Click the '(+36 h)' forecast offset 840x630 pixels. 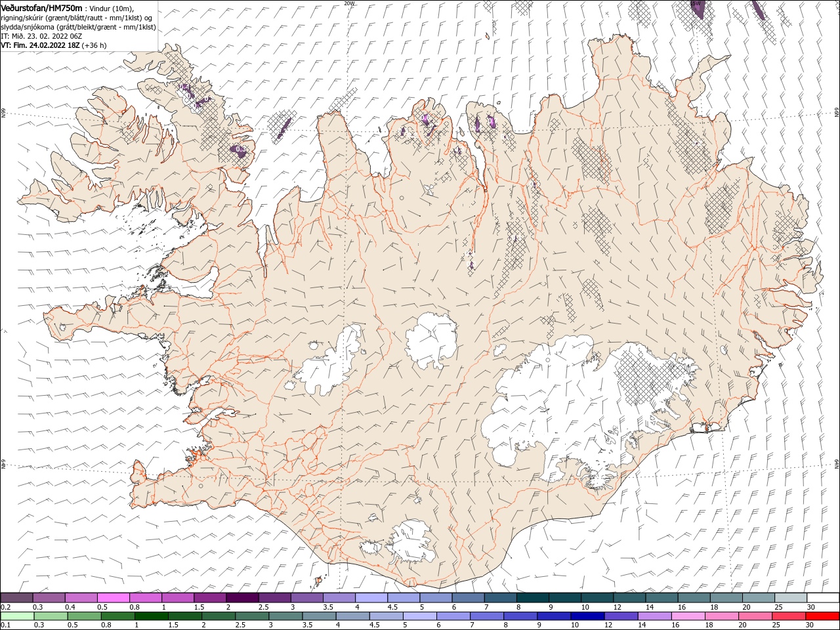pos(94,45)
